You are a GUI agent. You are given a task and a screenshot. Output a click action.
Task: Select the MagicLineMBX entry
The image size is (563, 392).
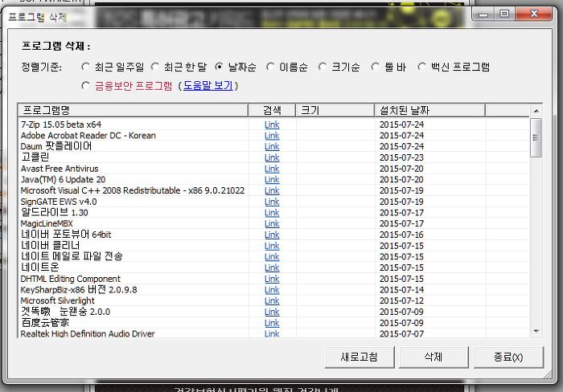[273, 223]
